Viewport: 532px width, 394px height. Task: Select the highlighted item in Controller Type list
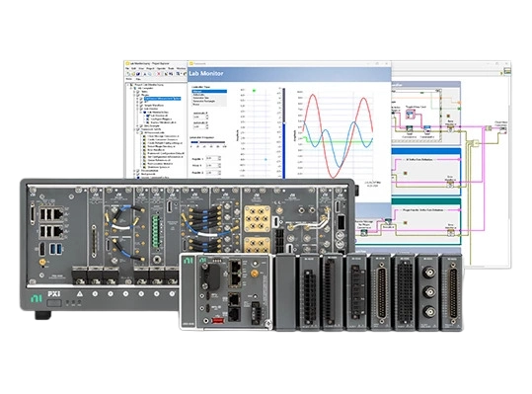[x=209, y=92]
